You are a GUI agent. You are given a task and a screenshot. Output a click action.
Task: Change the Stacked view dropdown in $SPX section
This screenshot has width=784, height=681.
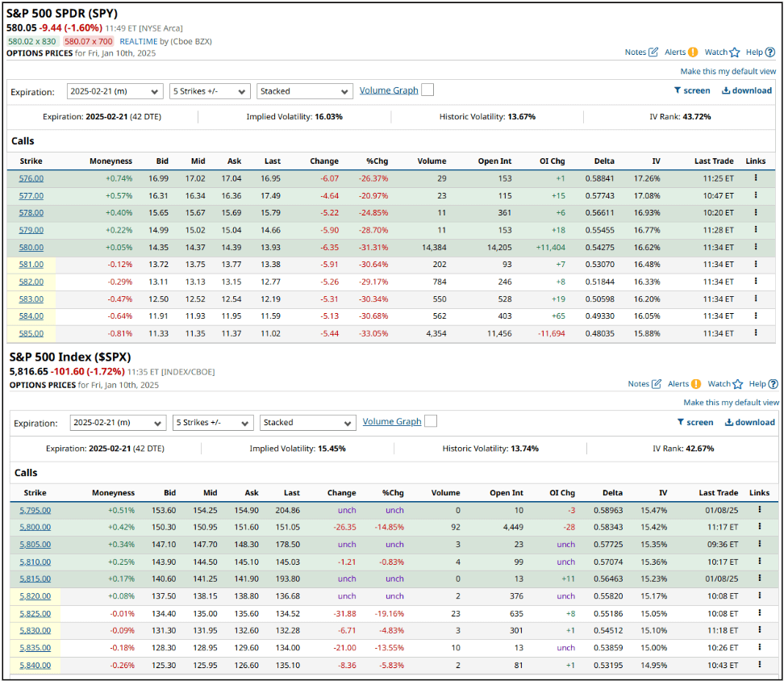click(x=307, y=422)
